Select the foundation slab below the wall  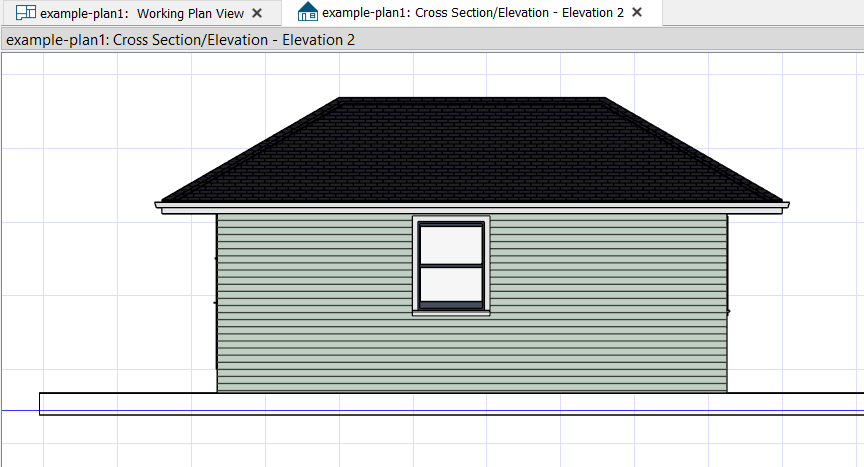tap(452, 404)
